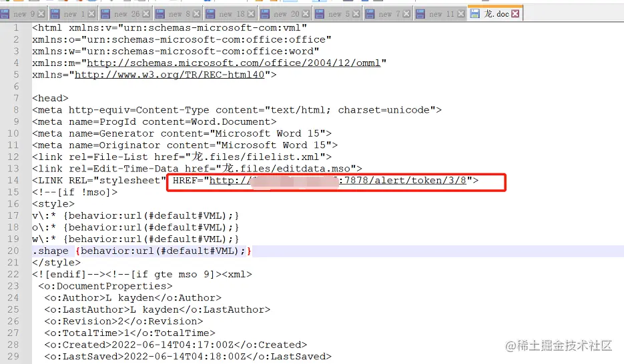Screen dimensions: 624x364
Task: Click the editdata.mso link line
Action: tap(197, 169)
